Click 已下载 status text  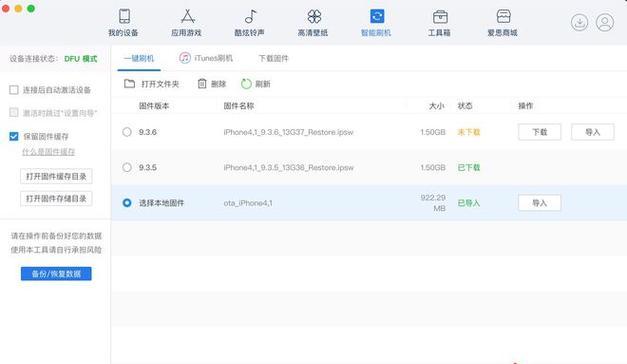tap(469, 167)
